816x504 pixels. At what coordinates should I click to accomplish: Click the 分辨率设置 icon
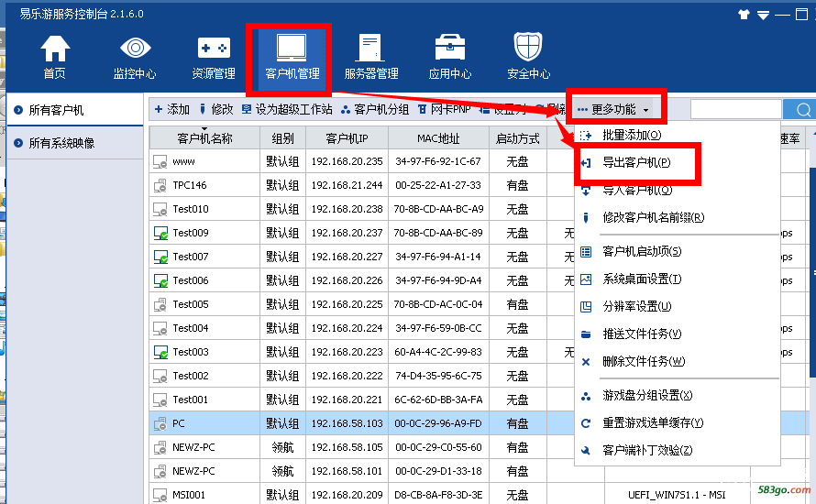coord(586,307)
